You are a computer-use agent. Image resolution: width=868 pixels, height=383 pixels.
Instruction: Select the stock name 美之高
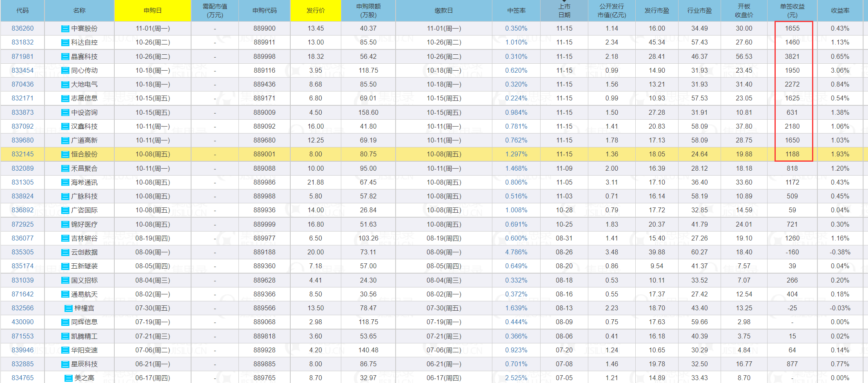pyautogui.click(x=85, y=378)
